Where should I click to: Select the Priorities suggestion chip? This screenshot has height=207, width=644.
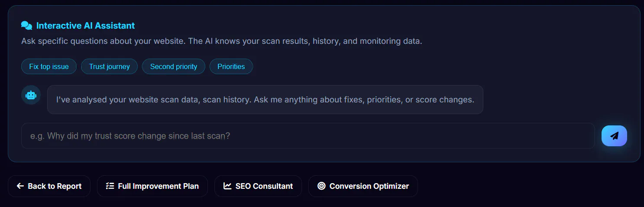[231, 66]
